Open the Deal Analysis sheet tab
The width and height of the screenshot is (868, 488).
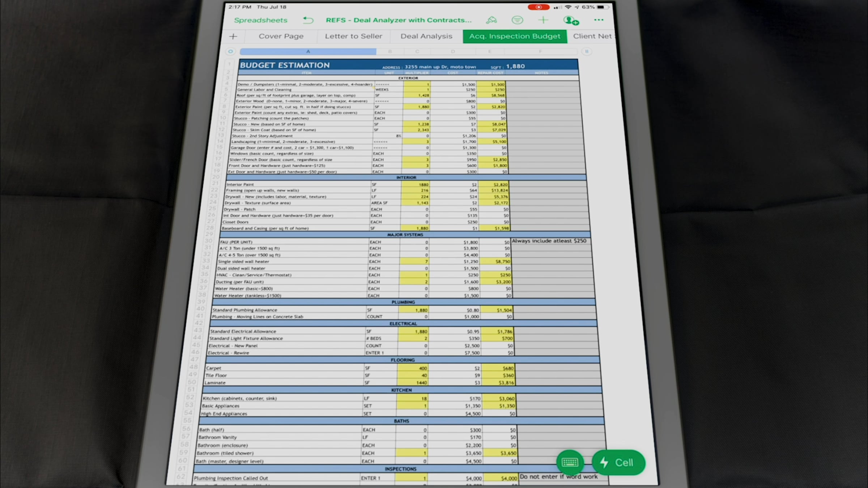click(426, 36)
